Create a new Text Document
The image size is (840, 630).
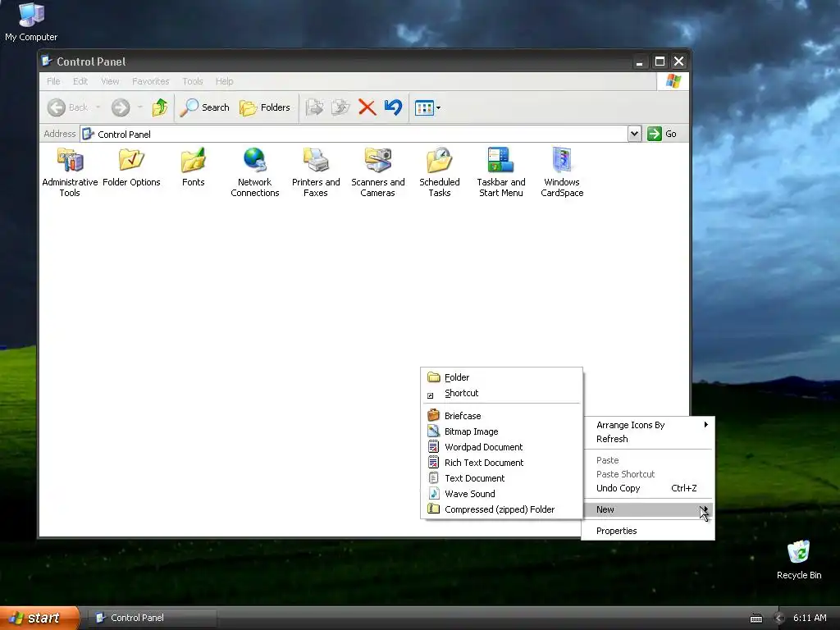coord(501,478)
